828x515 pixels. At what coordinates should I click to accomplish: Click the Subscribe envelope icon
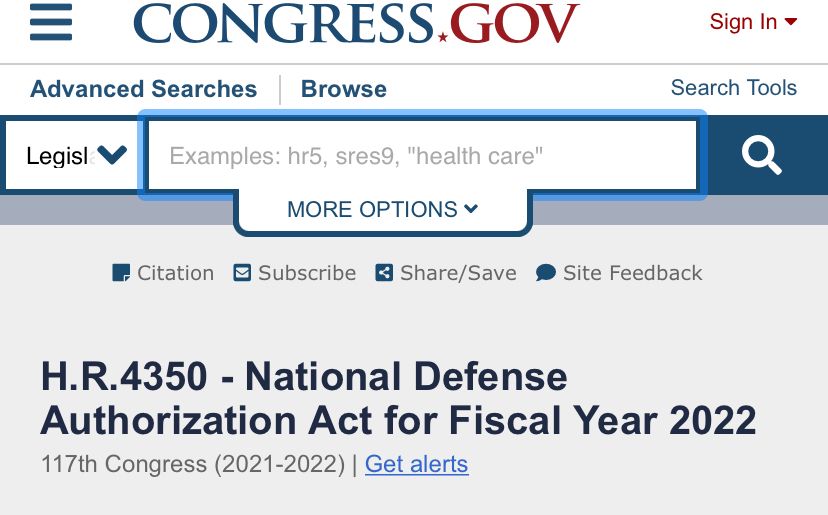(242, 273)
